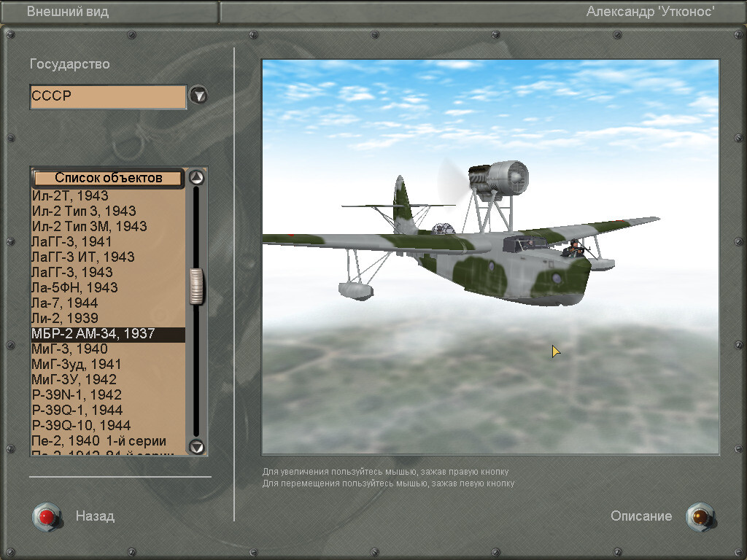Click the СССР country field
The height and width of the screenshot is (560, 747).
(x=108, y=97)
